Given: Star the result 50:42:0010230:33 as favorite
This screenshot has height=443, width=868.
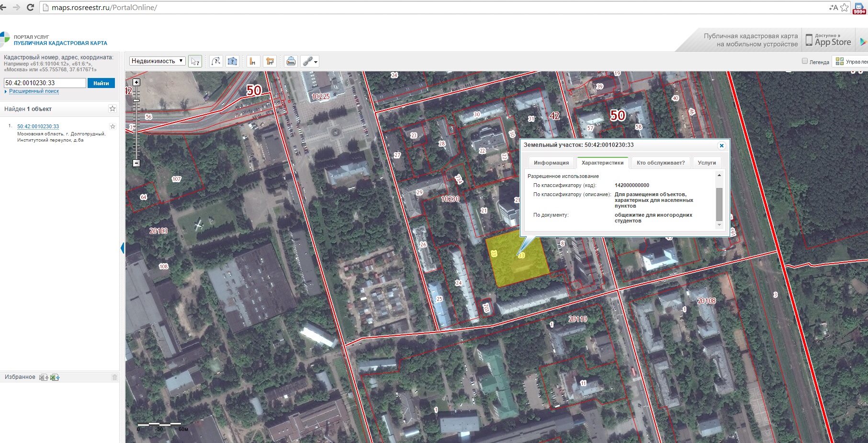Looking at the screenshot, I should pyautogui.click(x=113, y=127).
